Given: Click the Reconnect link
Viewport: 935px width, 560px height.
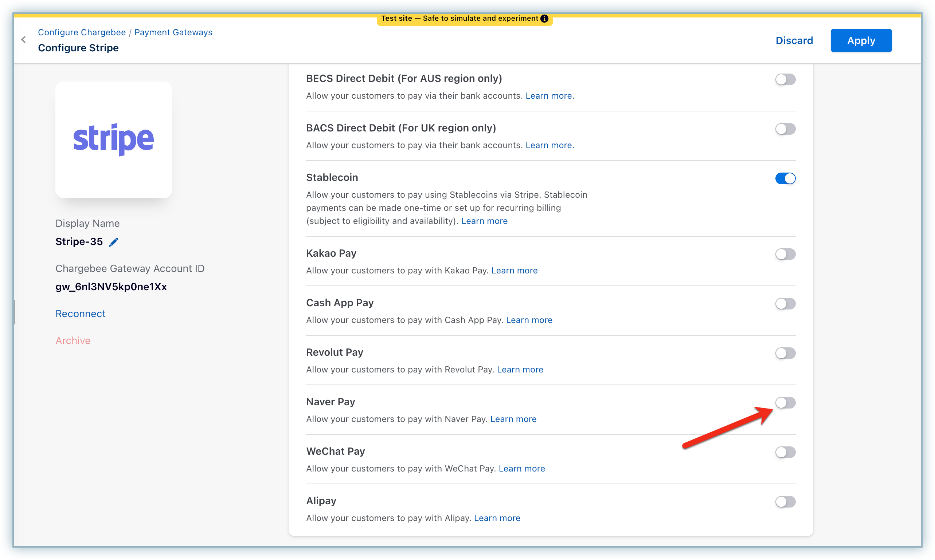Looking at the screenshot, I should [80, 313].
